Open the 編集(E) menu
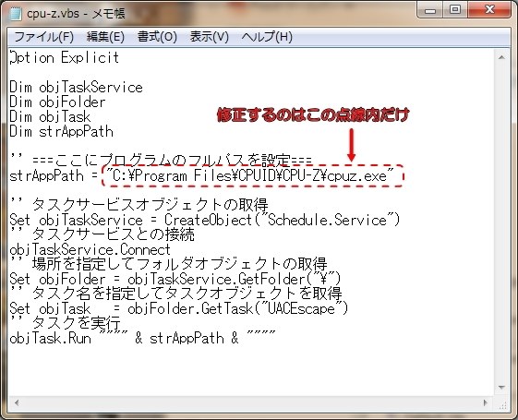Image resolution: width=518 pixels, height=420 pixels. click(105, 37)
